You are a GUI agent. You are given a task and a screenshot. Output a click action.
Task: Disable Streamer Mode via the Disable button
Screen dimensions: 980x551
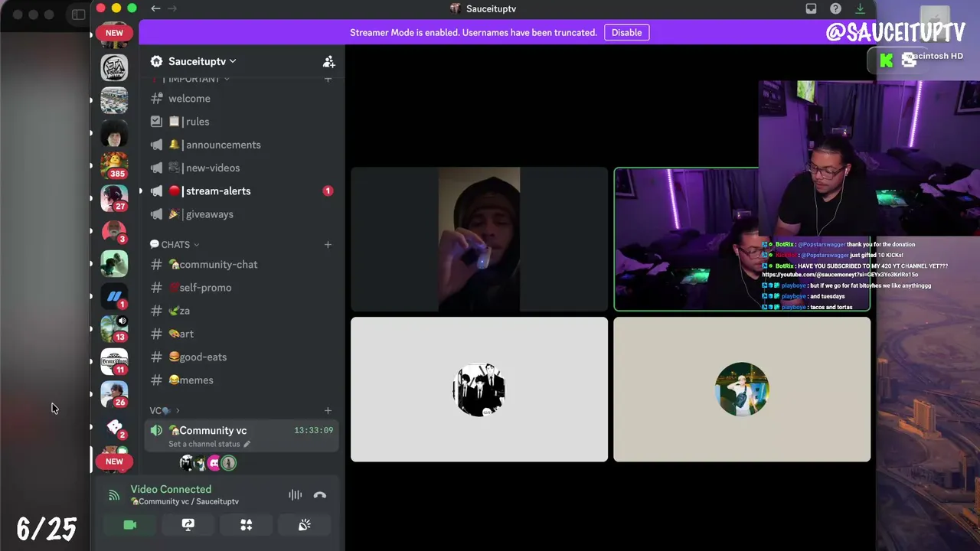626,33
